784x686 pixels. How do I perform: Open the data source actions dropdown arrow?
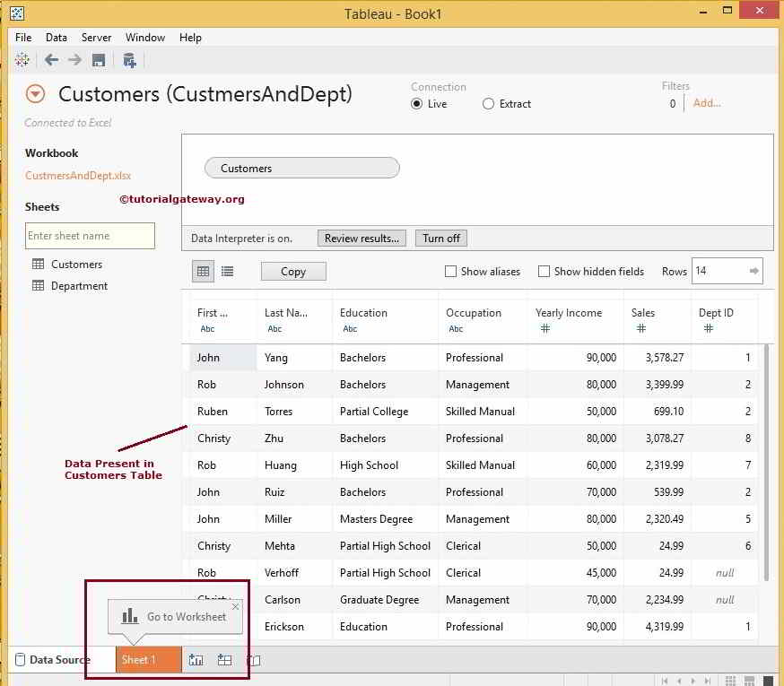[34, 93]
